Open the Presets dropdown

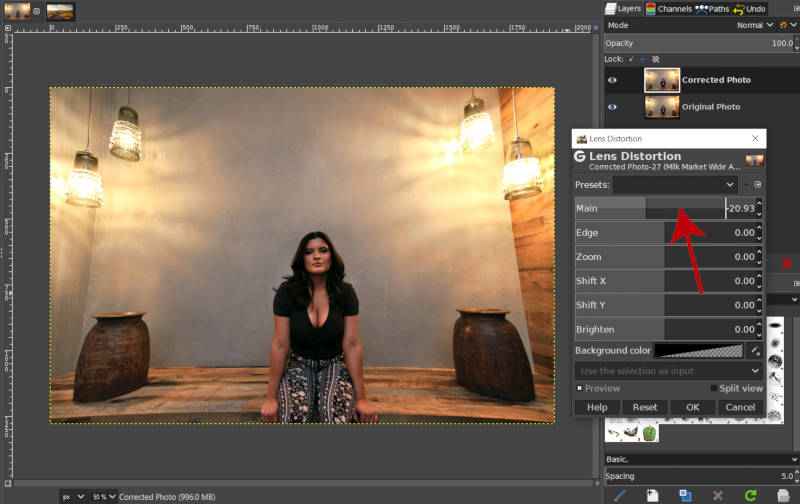[x=676, y=185]
